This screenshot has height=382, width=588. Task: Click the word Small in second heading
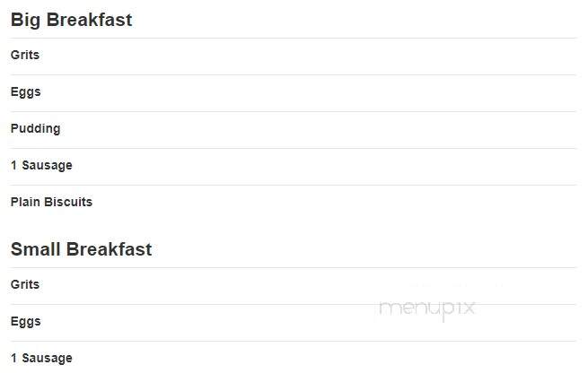pos(36,249)
